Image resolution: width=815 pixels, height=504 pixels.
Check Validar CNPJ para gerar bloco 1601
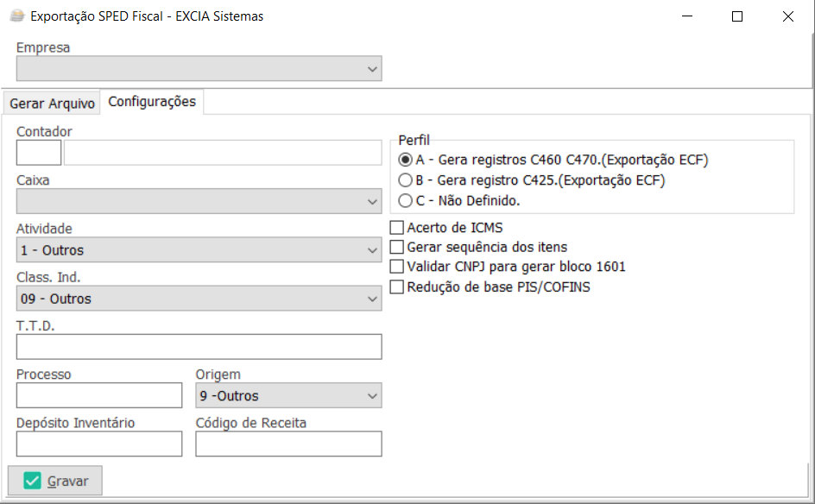397,267
